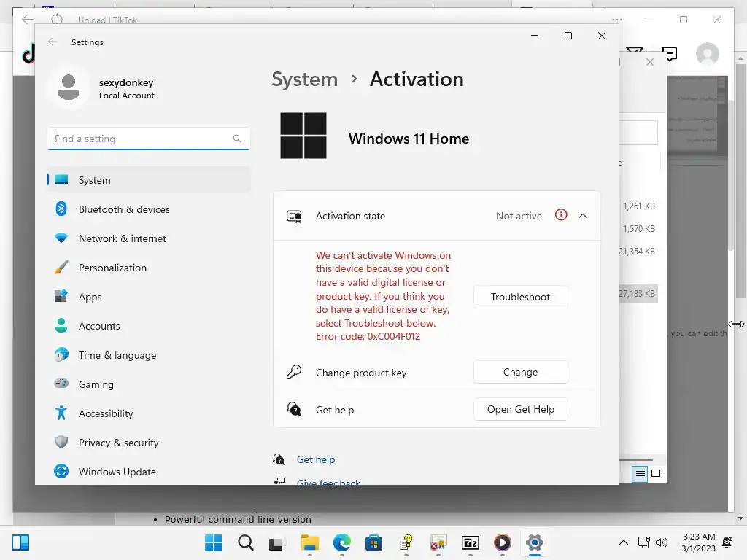Click Change product key button
The width and height of the screenshot is (747, 560).
(x=521, y=372)
